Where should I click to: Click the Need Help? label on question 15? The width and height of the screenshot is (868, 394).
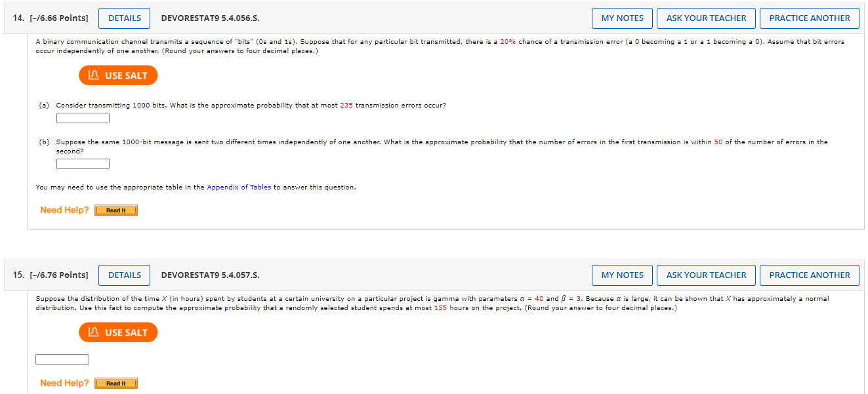pos(64,383)
